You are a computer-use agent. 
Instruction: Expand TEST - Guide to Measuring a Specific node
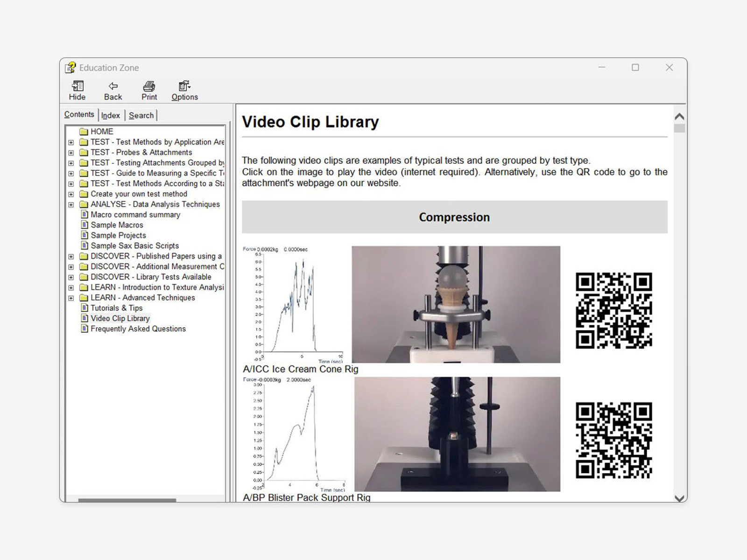pos(71,173)
